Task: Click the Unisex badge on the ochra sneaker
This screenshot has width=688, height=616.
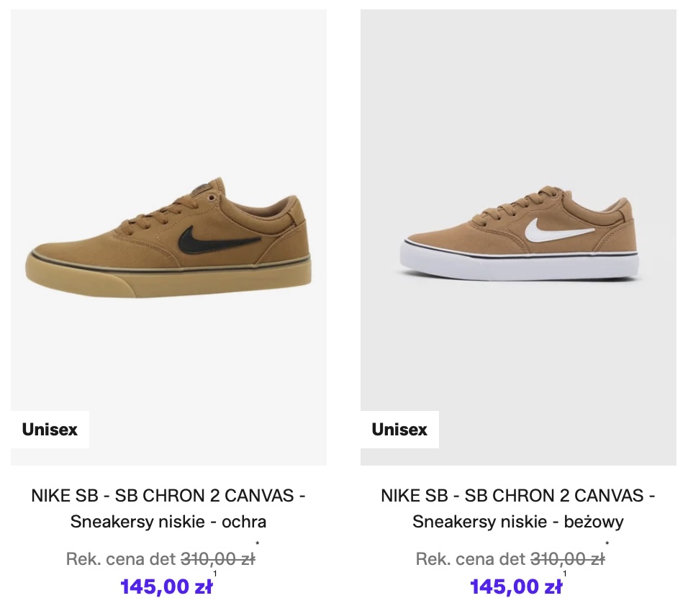Action: (50, 430)
